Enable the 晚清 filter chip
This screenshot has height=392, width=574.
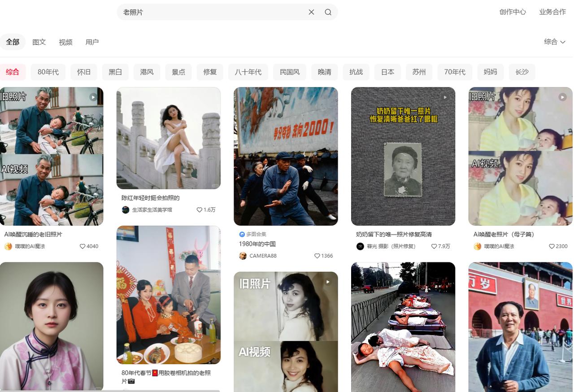coord(324,72)
